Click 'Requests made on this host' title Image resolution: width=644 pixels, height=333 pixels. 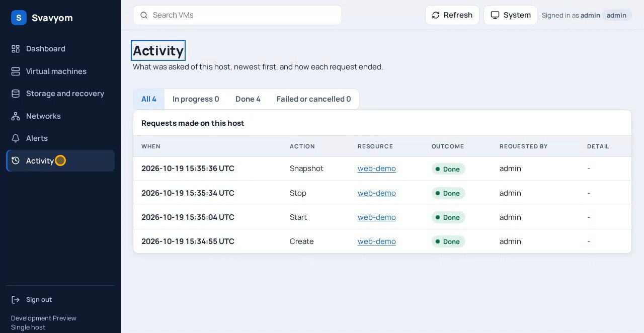193,123
